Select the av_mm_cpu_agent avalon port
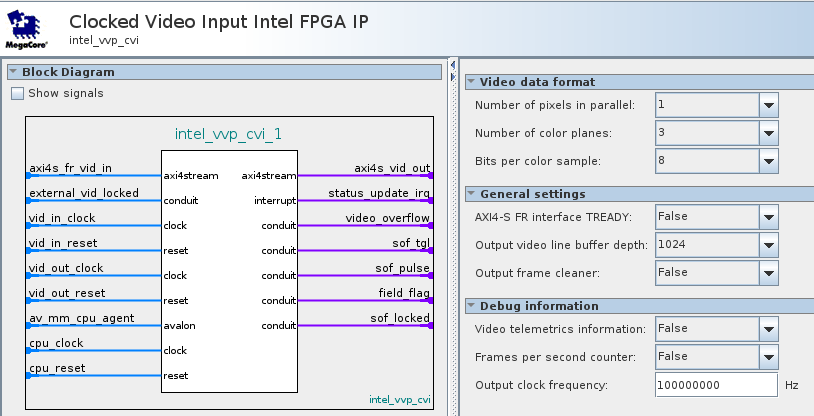 click(82, 318)
